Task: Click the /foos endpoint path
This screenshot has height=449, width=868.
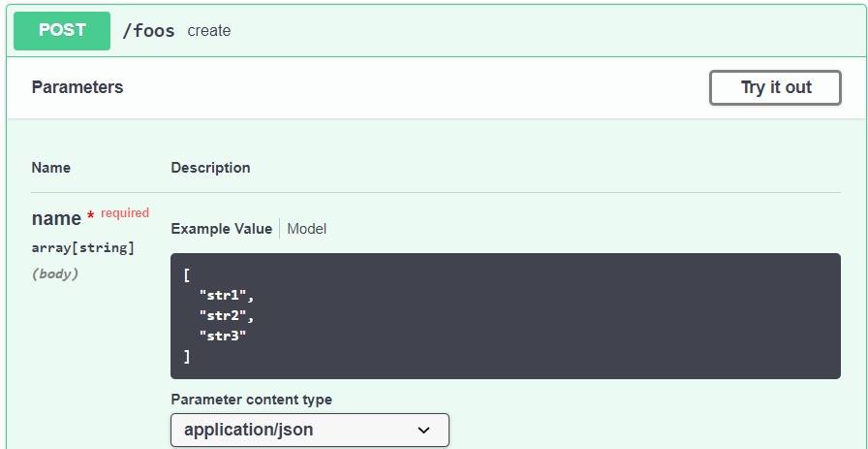Action: (x=148, y=31)
